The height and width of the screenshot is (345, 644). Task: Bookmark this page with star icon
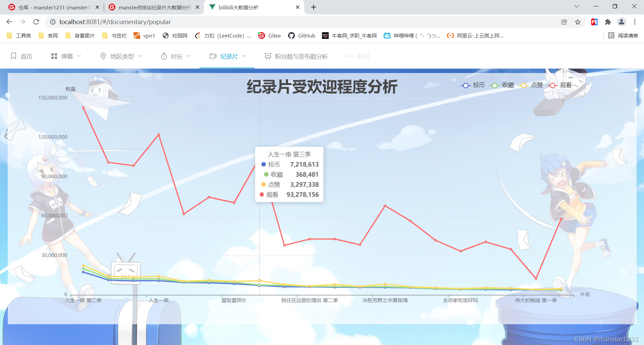click(578, 22)
